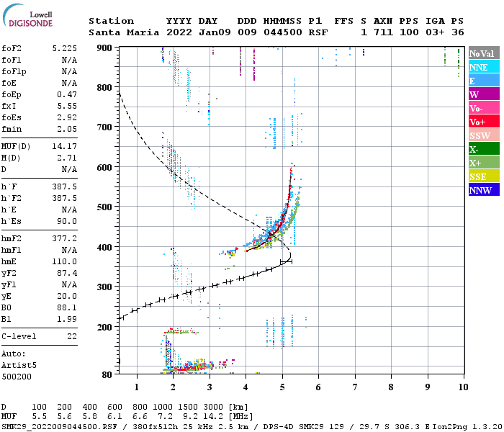Click the Jan09 date value

click(x=215, y=32)
